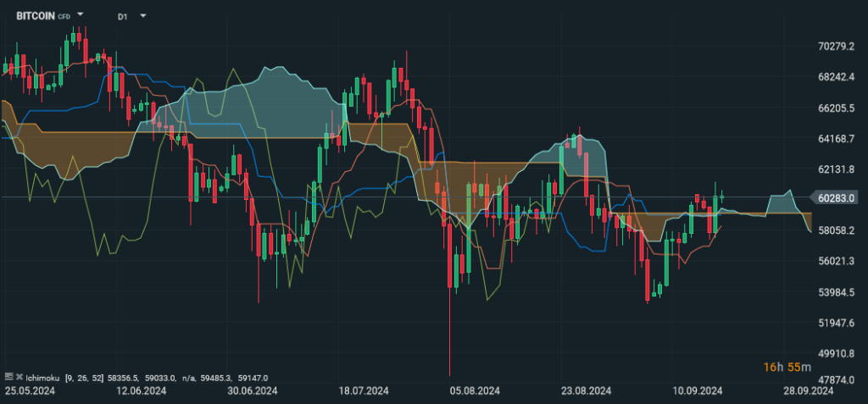Click the 64168.7 price level on axis

click(838, 139)
